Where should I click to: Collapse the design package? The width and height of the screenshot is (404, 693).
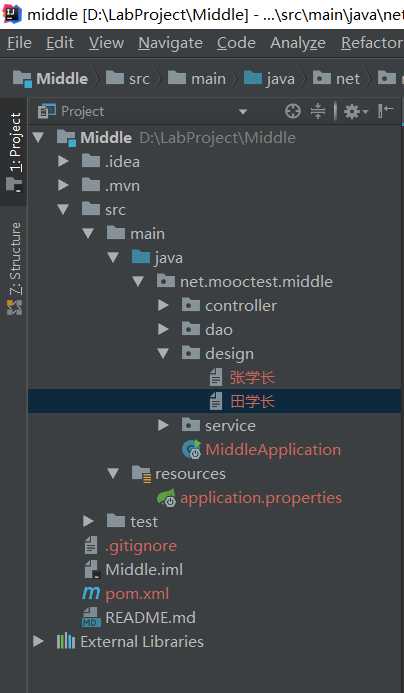(163, 353)
